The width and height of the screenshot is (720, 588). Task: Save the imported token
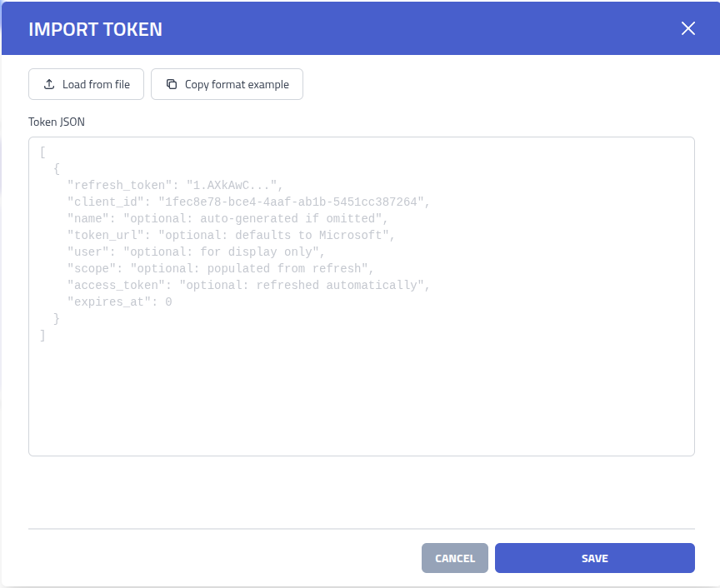click(594, 557)
